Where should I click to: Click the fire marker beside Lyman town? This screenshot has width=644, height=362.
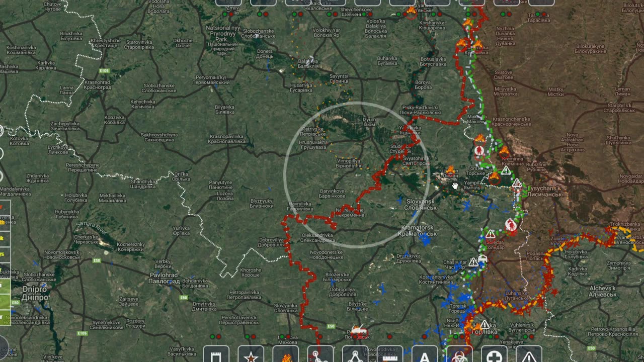click(450, 170)
